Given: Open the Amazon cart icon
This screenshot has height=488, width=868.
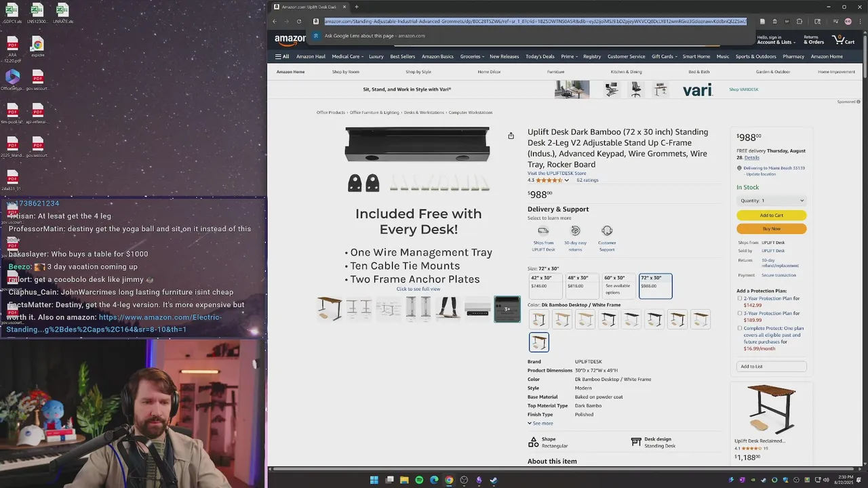Looking at the screenshot, I should coord(844,39).
